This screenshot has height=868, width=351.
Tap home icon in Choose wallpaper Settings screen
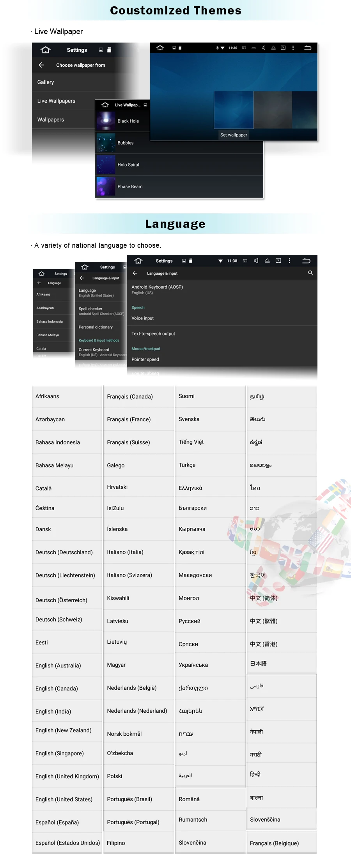pos(46,50)
